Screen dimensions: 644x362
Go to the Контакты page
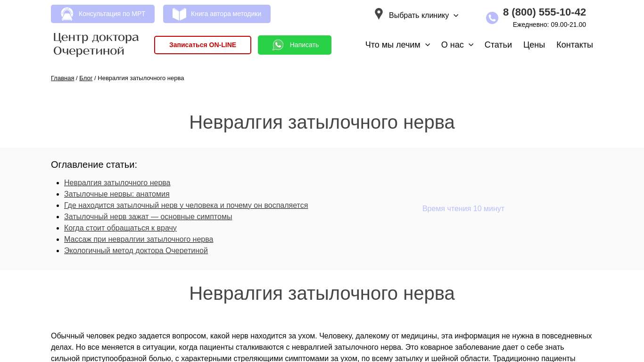coord(574,45)
